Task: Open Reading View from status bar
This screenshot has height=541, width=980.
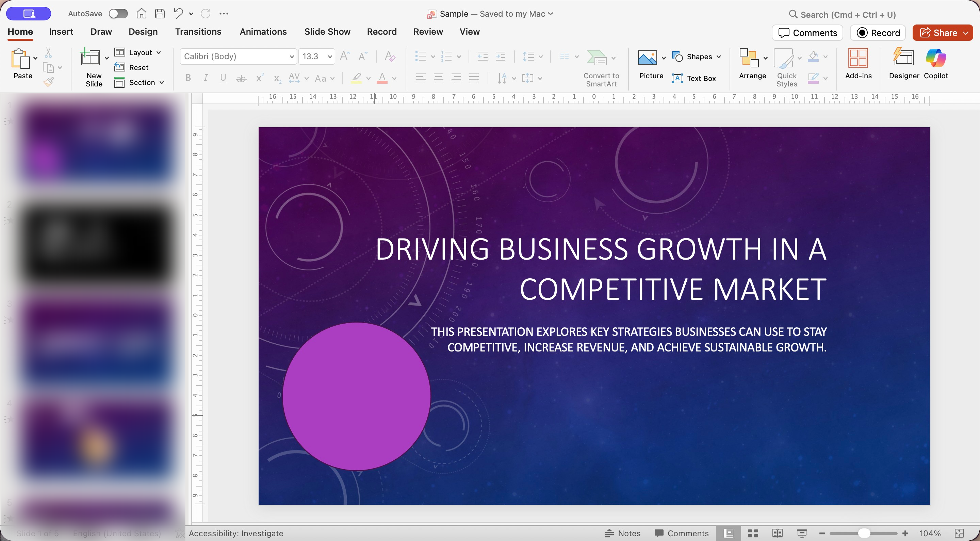Action: 777,533
